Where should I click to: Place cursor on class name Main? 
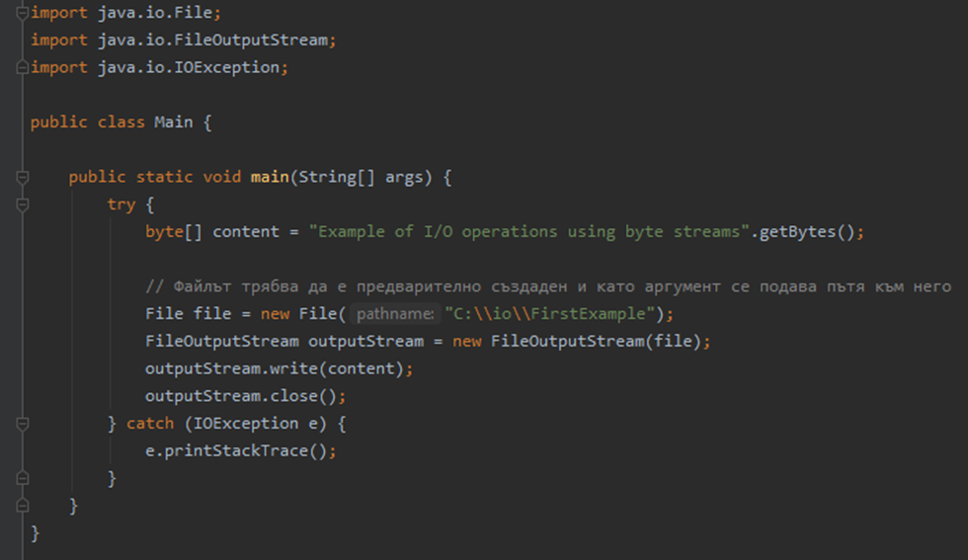pyautogui.click(x=174, y=122)
